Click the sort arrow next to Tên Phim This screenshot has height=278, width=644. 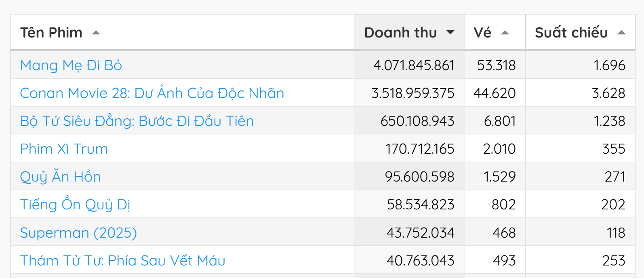(x=96, y=33)
